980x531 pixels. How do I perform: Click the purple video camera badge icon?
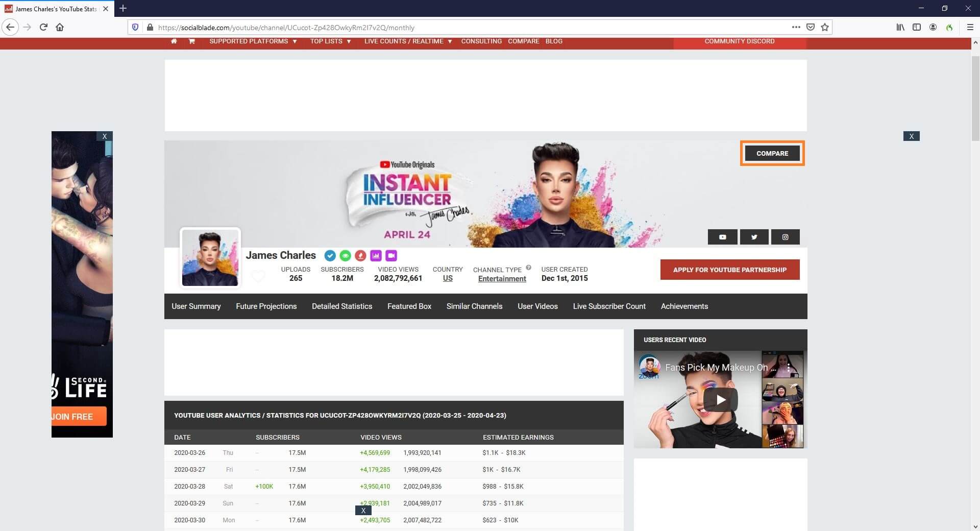coord(391,256)
